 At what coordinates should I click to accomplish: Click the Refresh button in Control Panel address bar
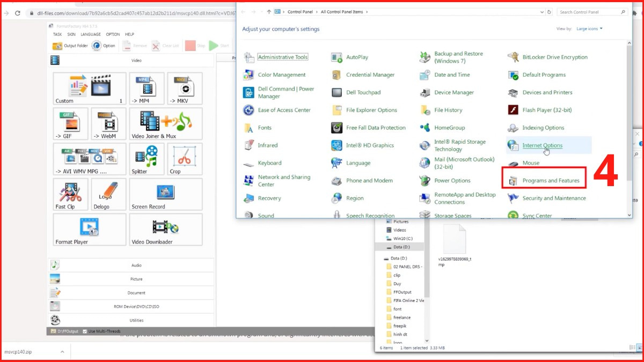pos(549,12)
